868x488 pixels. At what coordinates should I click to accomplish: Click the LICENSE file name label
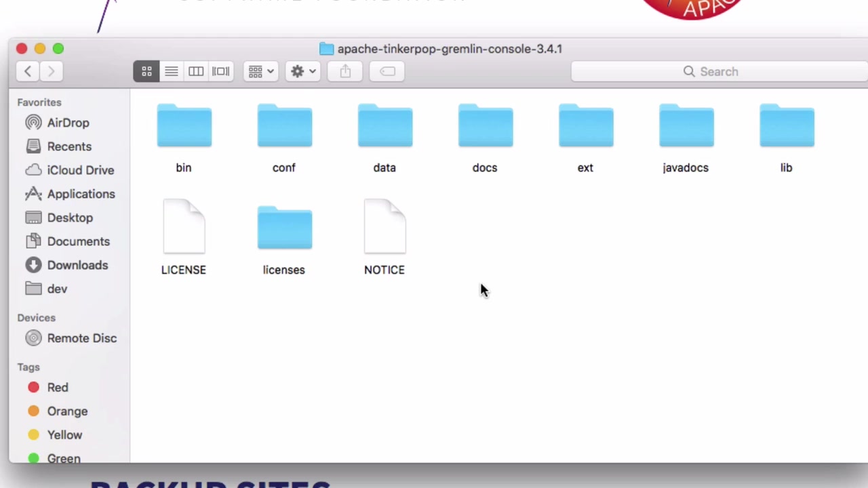click(184, 270)
